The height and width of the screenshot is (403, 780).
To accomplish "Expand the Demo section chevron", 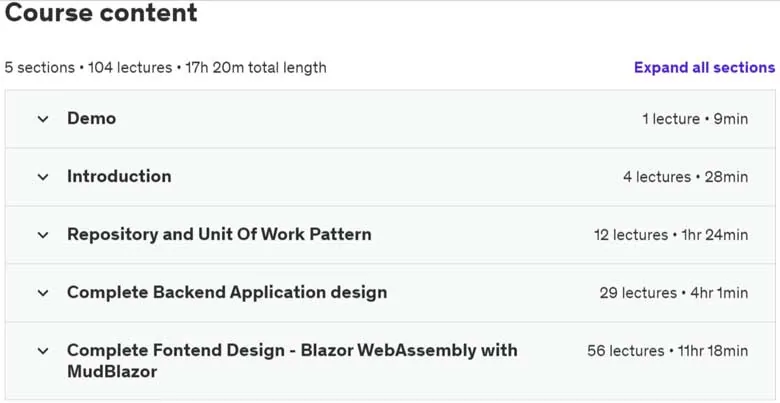I will point(43,119).
